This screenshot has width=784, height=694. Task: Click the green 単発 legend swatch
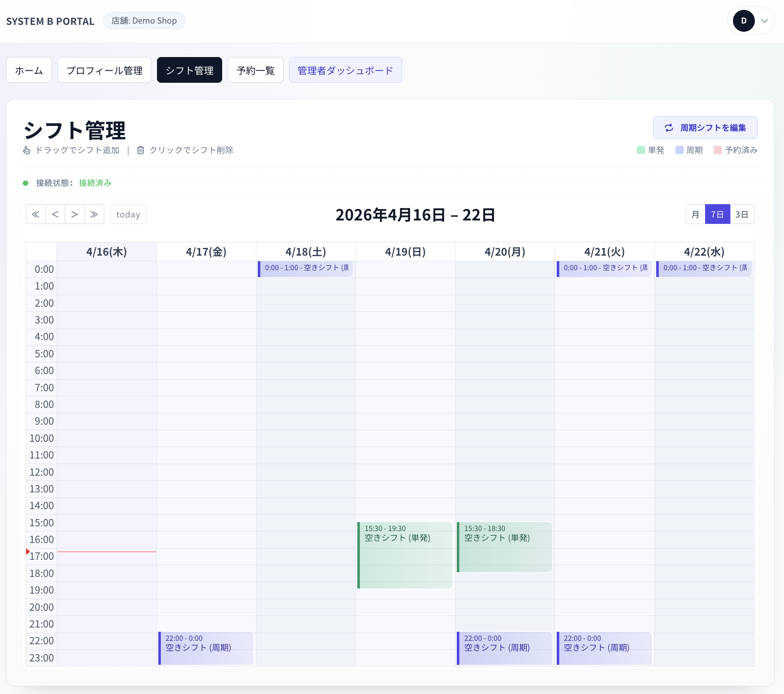click(x=641, y=150)
